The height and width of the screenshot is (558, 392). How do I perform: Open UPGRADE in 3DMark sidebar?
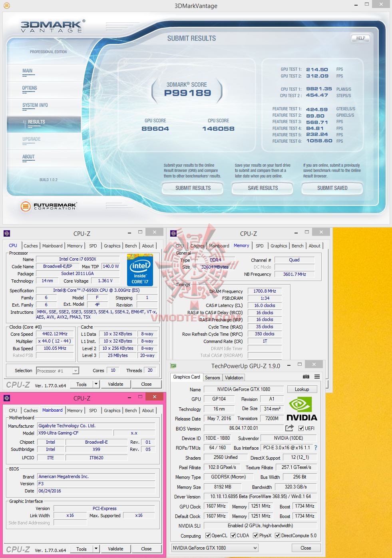click(32, 139)
